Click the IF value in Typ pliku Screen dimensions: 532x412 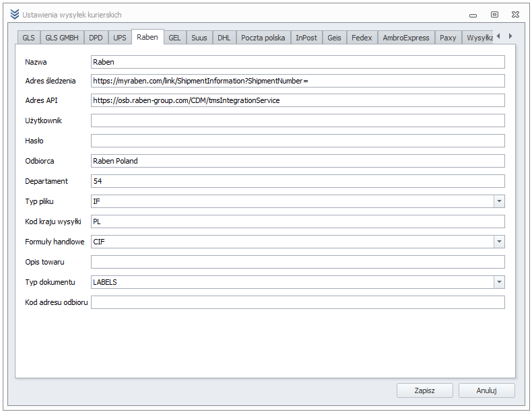[x=96, y=201]
